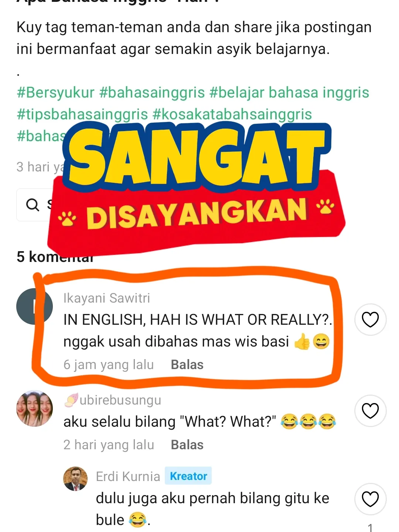The width and height of the screenshot is (399, 532).
Task: Open ubirebusungu's profile picture
Action: pos(34,409)
